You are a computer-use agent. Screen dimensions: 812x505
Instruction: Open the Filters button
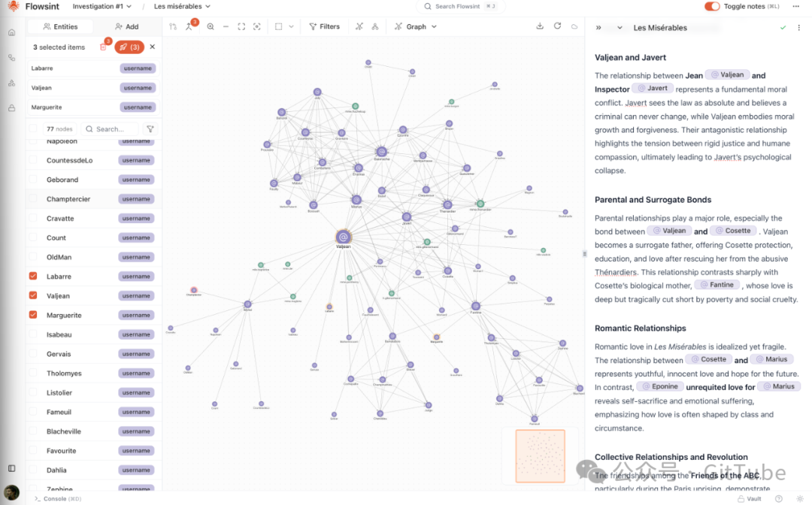click(325, 26)
